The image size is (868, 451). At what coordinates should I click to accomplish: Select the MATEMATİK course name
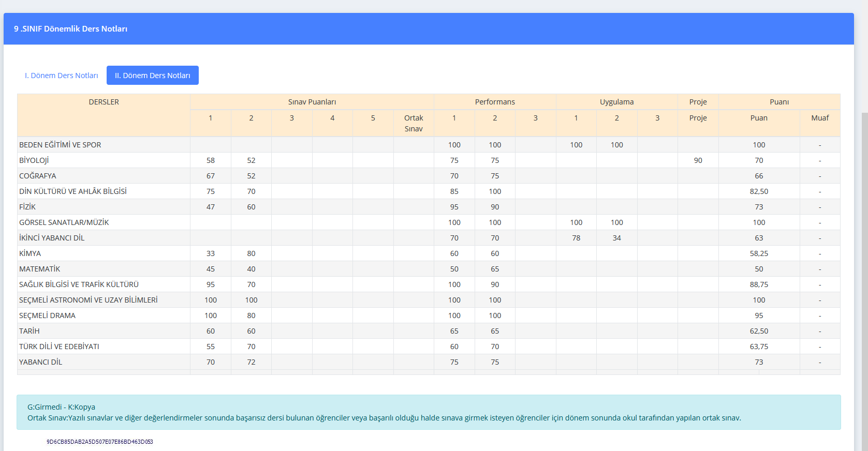click(x=40, y=269)
